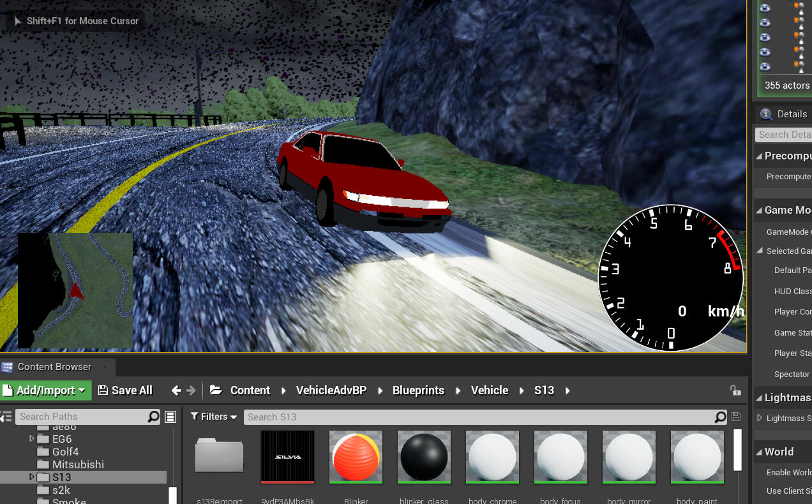Click the '355 actors' count text
The width and height of the screenshot is (812, 504).
(x=787, y=85)
